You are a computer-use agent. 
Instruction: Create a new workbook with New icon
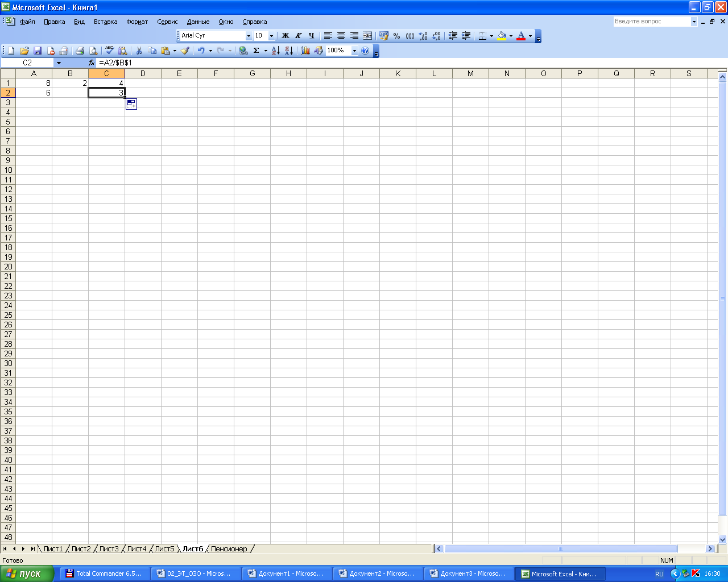point(11,51)
